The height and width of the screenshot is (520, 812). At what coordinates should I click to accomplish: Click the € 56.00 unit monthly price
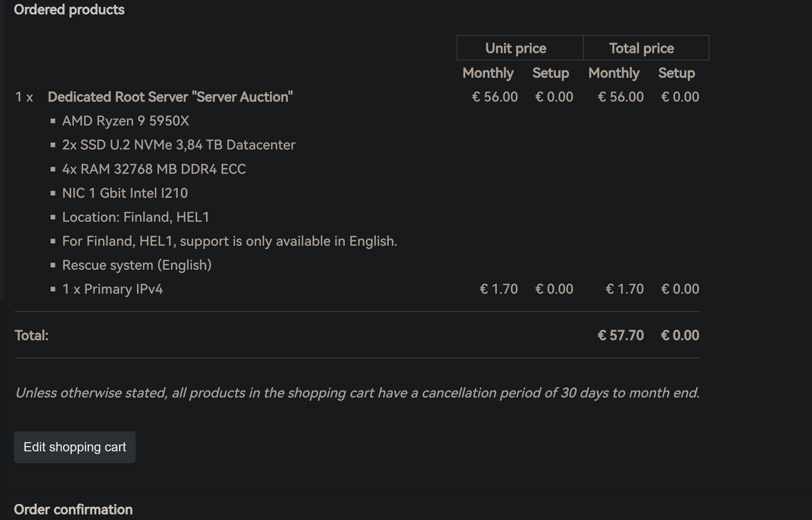pyautogui.click(x=495, y=97)
